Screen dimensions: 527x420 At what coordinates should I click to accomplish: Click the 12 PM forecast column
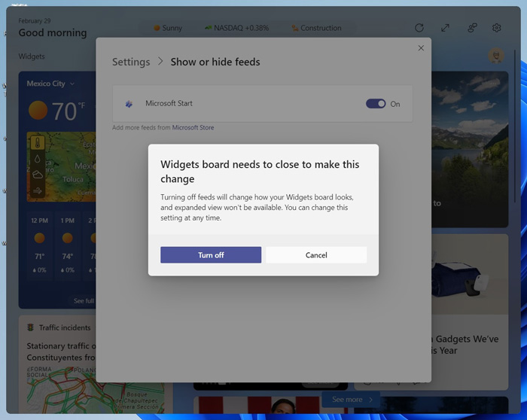(39, 245)
